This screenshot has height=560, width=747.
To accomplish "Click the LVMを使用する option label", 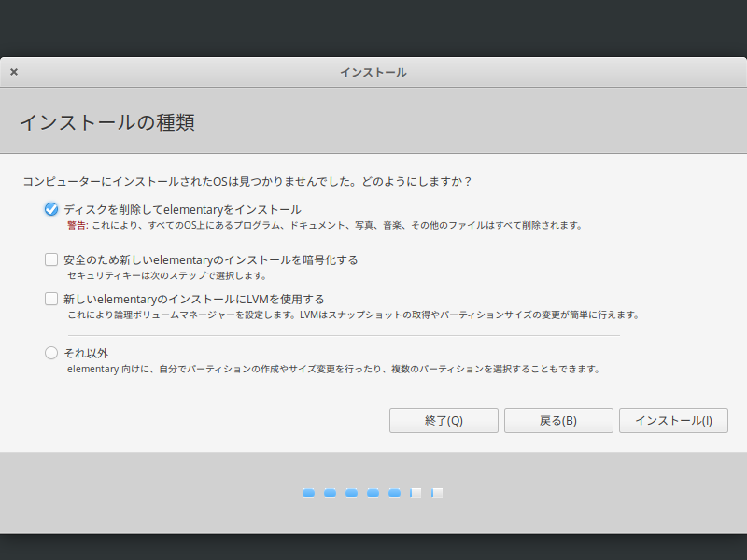I will [x=194, y=300].
